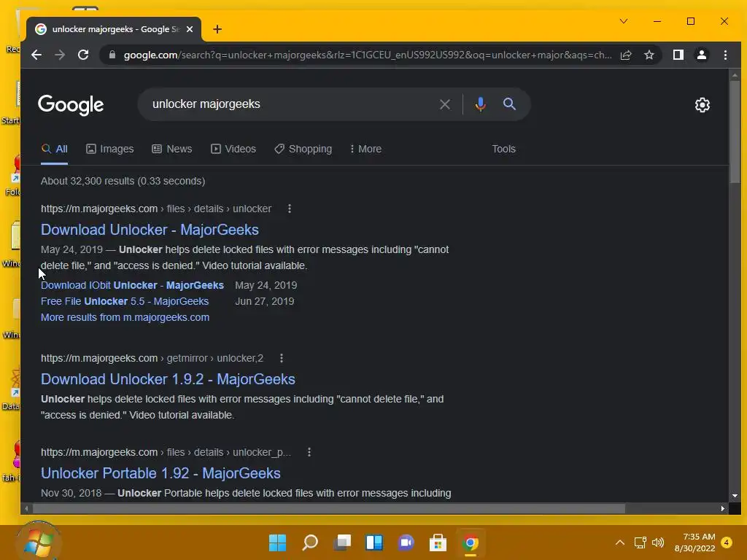Click the Windows 7 style orb
The width and height of the screenshot is (747, 560).
pyautogui.click(x=38, y=542)
